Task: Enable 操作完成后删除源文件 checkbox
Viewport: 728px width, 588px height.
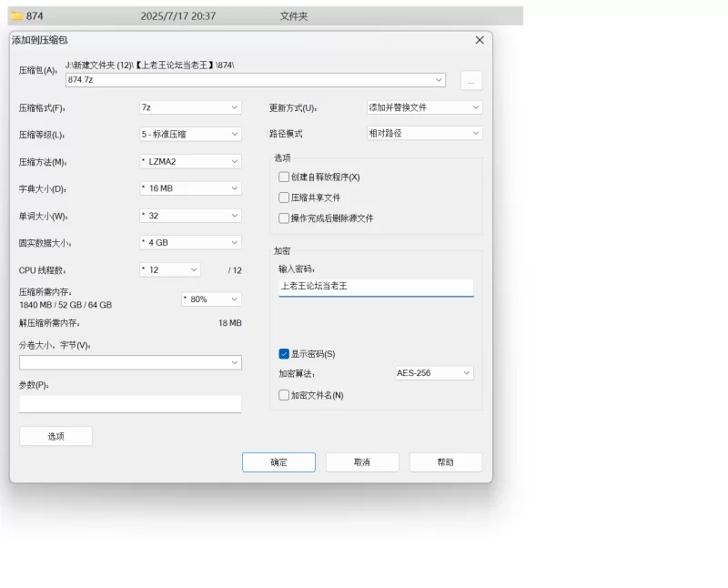Action: pos(284,218)
